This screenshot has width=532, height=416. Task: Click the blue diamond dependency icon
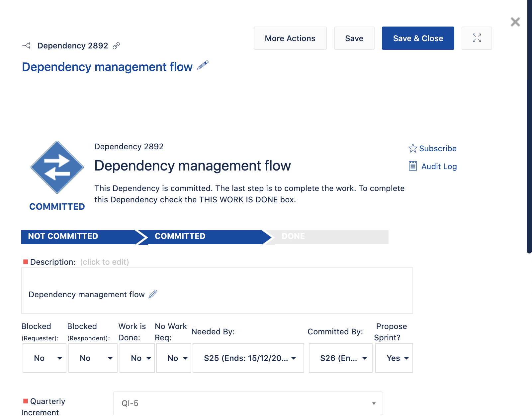coord(57,167)
